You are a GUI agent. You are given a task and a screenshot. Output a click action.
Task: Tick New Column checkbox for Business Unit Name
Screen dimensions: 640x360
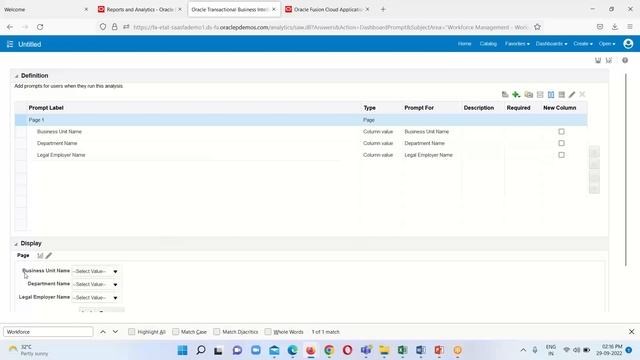click(x=561, y=131)
